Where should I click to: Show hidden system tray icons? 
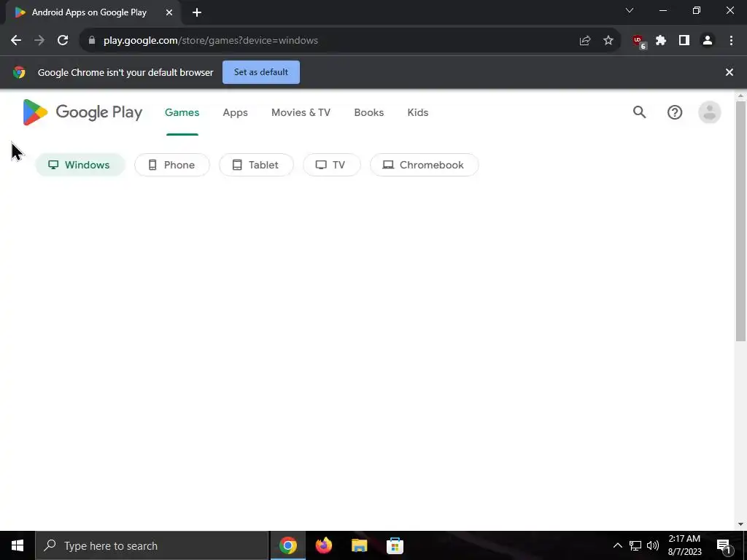(617, 545)
